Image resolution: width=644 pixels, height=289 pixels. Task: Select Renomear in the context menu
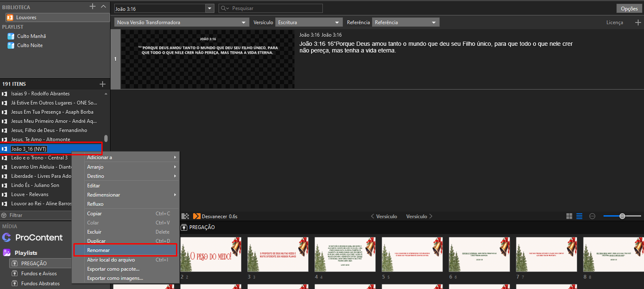[x=125, y=250]
